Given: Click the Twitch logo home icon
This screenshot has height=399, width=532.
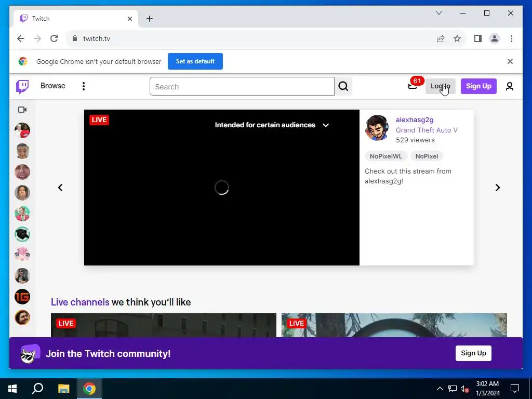Looking at the screenshot, I should pos(22,87).
